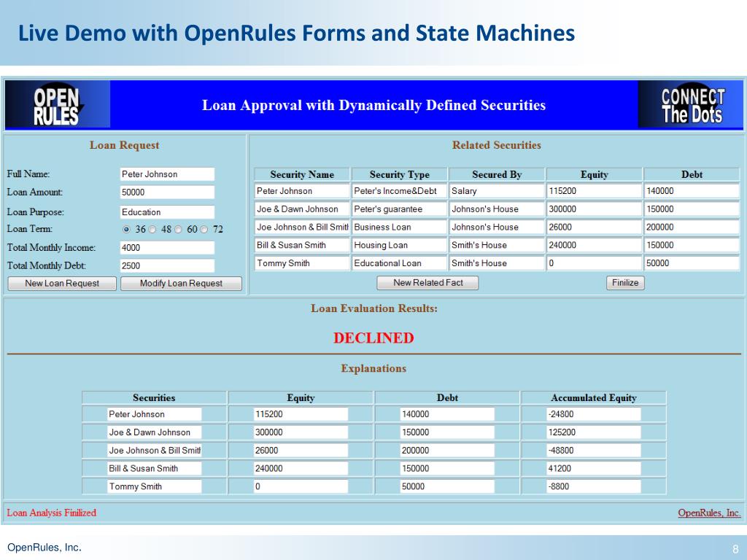Viewport: 747px width, 560px height.
Task: Edit the Loan Amount field
Action: 167,192
